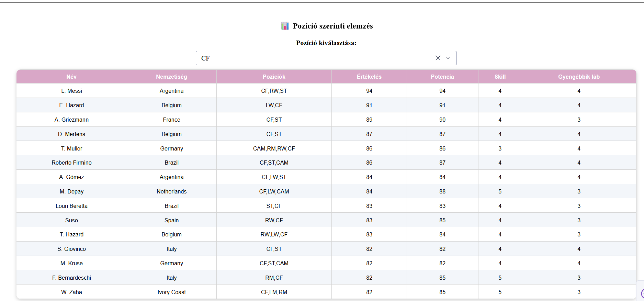Click the Nemzetiség column header

point(171,77)
